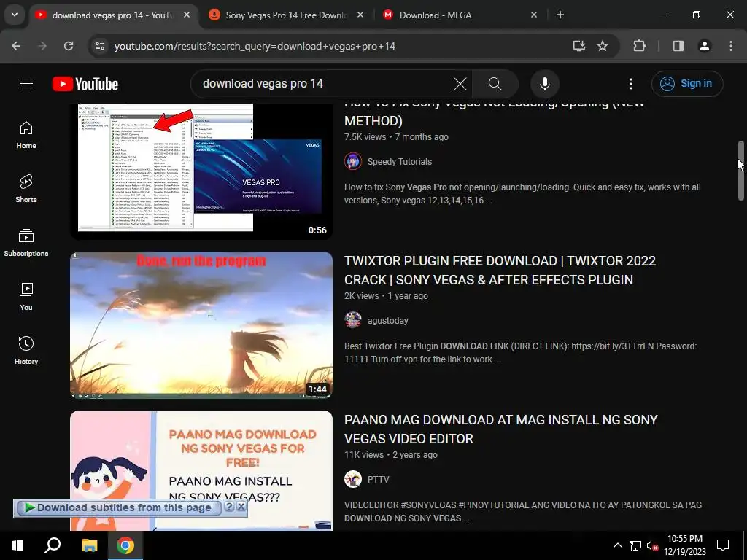
Task: Close the Download - MEGA tab
Action: click(533, 15)
